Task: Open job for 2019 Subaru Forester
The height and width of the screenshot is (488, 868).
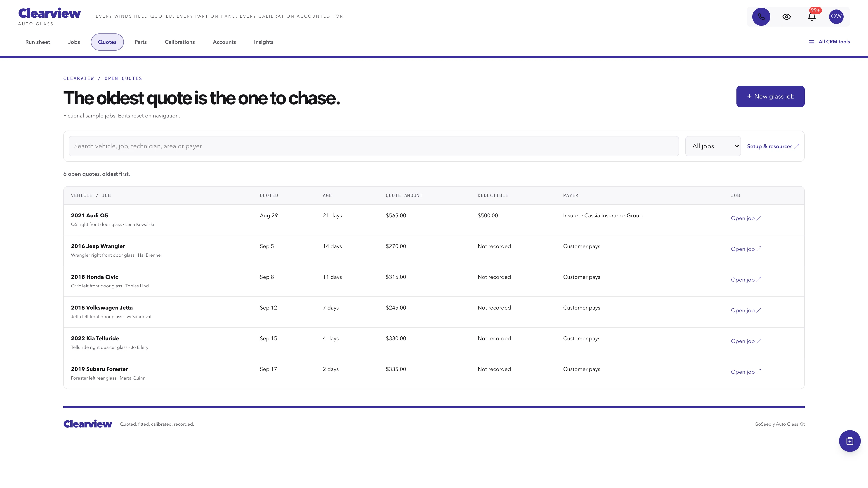Action: (x=746, y=372)
